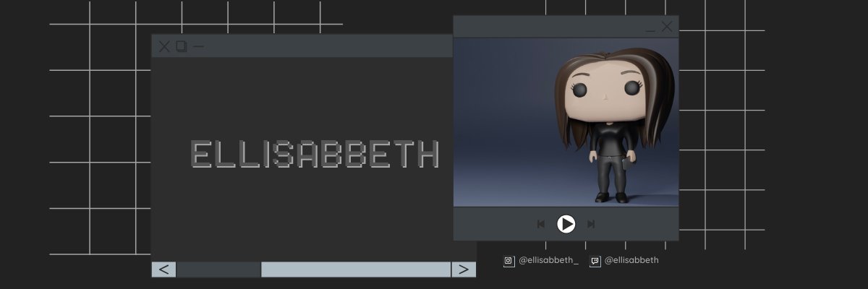Click the restore icon in the ELLISABBETH window
Viewport: 868px width, 289px height.
(x=182, y=46)
